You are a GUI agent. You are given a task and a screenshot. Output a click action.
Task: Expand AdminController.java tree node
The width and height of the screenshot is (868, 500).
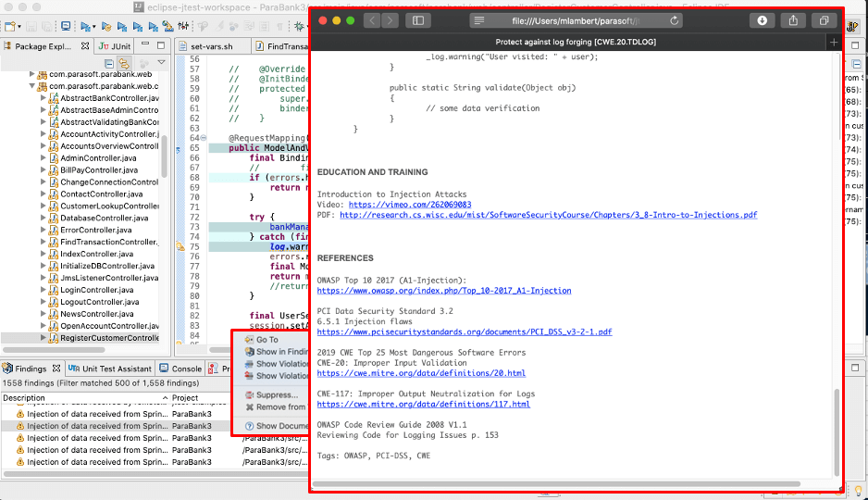(43, 157)
